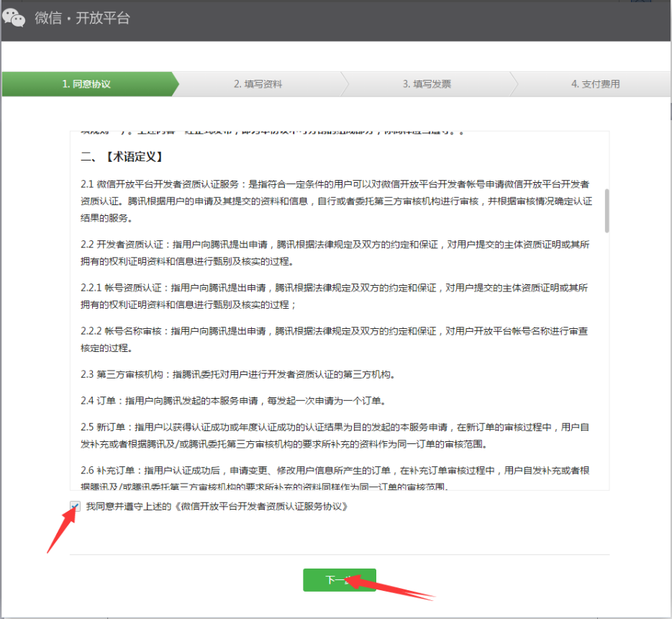Viewport: 672px width, 619px height.
Task: Select the WeChat speech-bubble brand mark
Action: coord(14,17)
